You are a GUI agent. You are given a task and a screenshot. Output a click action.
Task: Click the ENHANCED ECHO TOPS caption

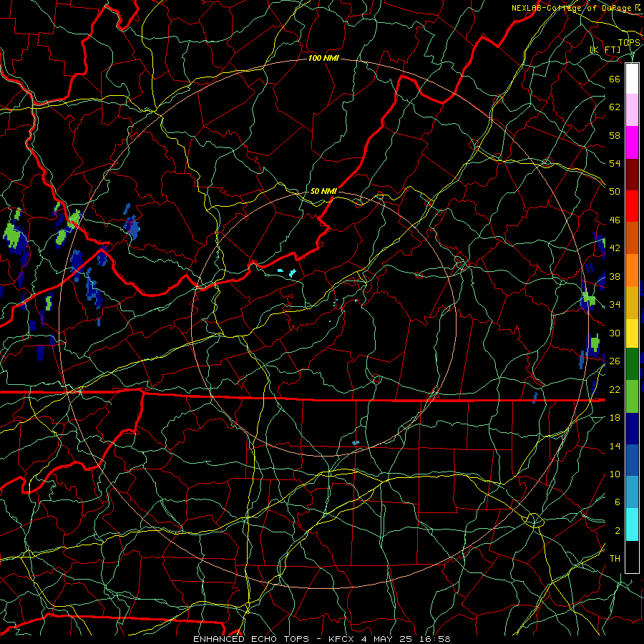(251, 639)
